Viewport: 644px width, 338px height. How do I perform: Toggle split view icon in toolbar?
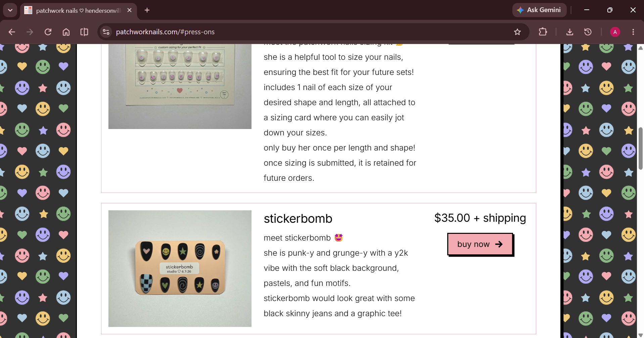84,32
